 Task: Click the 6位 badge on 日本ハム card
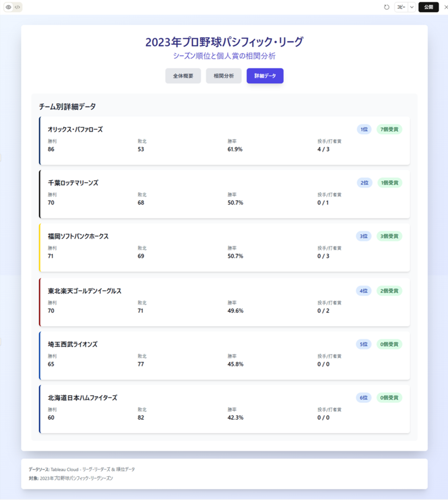pos(364,398)
